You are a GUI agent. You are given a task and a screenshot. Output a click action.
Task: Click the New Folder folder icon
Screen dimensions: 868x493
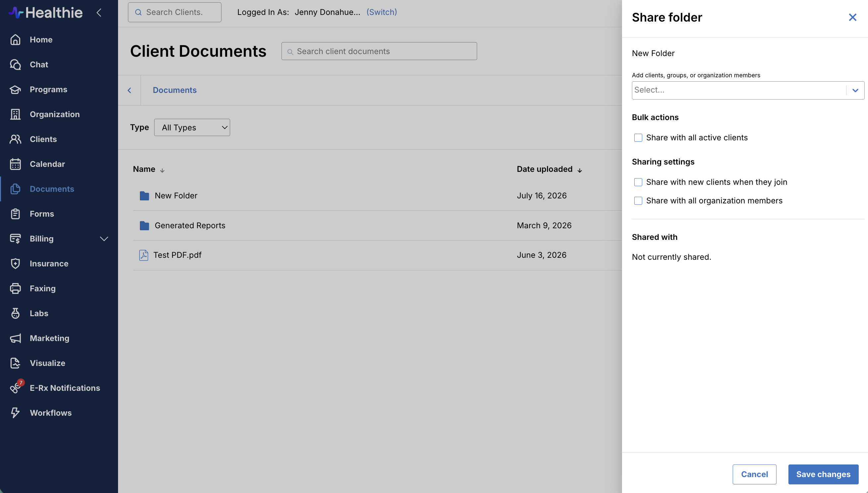144,196
